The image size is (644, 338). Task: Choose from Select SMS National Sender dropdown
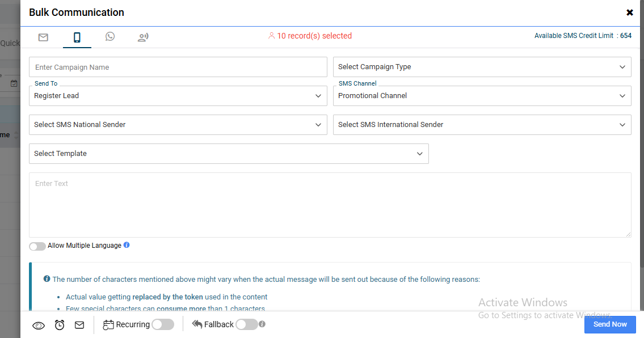pyautogui.click(x=178, y=125)
